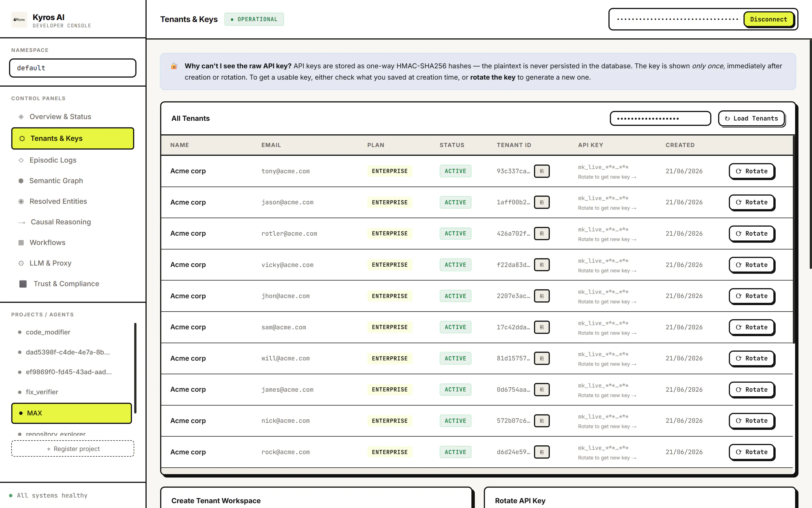812x508 pixels.
Task: Click the OPERATIONAL status badge
Action: tap(254, 19)
